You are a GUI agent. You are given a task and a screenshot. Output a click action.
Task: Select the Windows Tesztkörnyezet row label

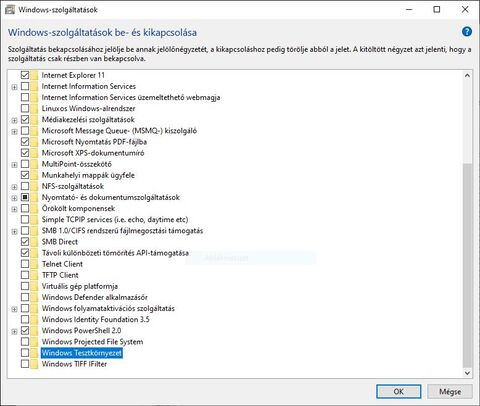pyautogui.click(x=82, y=353)
